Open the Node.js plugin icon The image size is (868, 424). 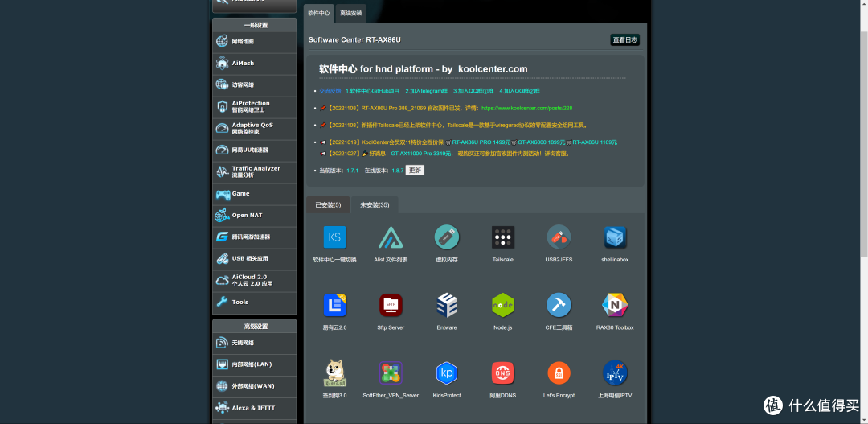pyautogui.click(x=502, y=305)
